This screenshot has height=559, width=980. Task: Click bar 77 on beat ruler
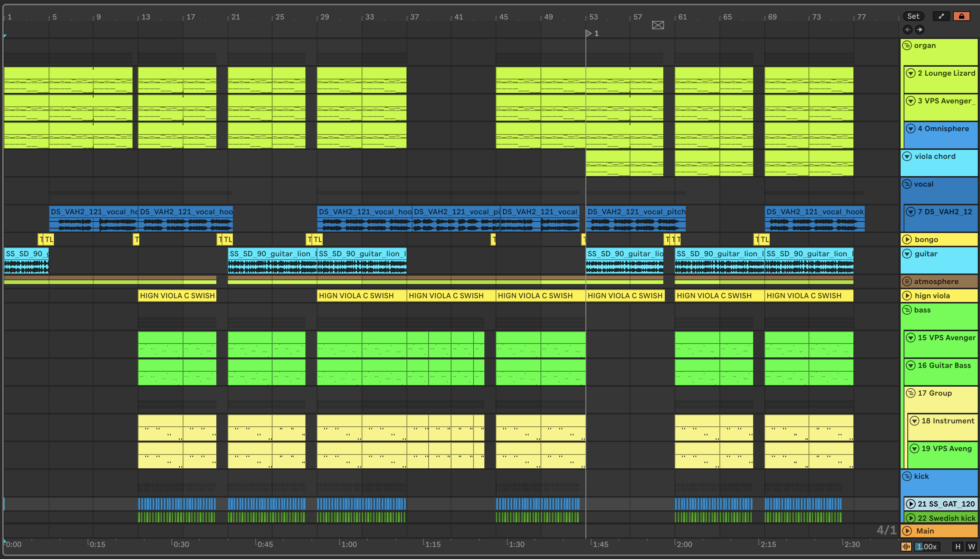(x=861, y=17)
